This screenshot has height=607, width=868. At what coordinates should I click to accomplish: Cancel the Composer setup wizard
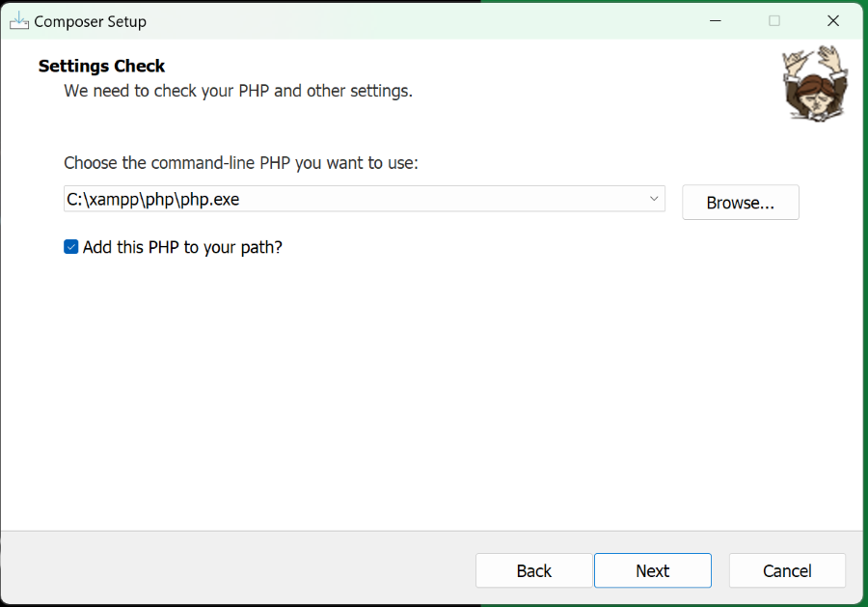click(x=787, y=570)
